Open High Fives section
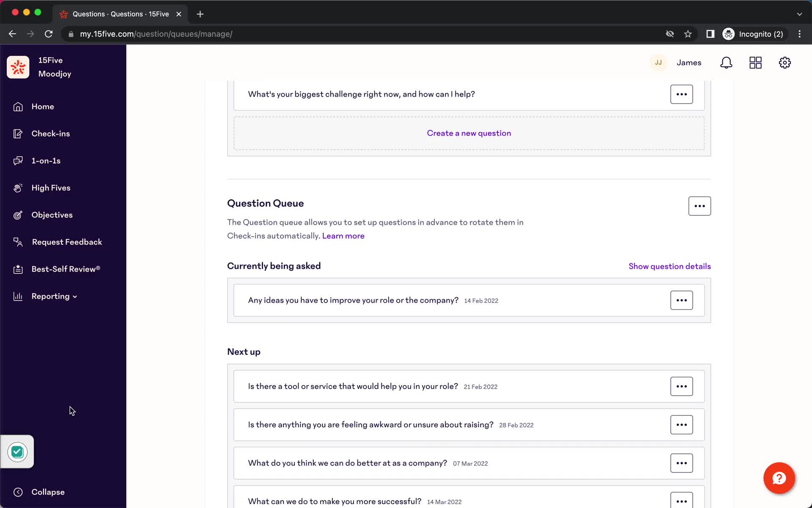This screenshot has width=812, height=508. click(51, 187)
